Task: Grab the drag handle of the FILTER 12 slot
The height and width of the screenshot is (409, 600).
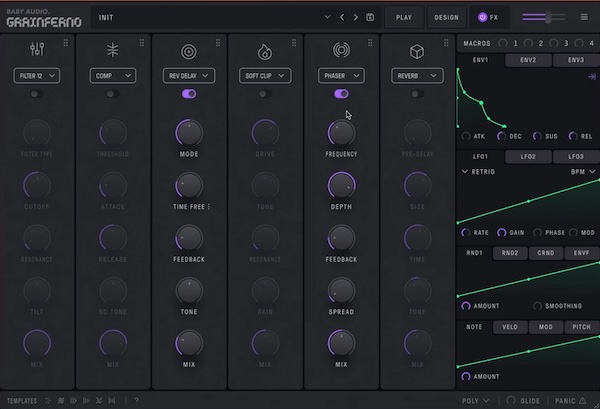Action: pyautogui.click(x=66, y=42)
